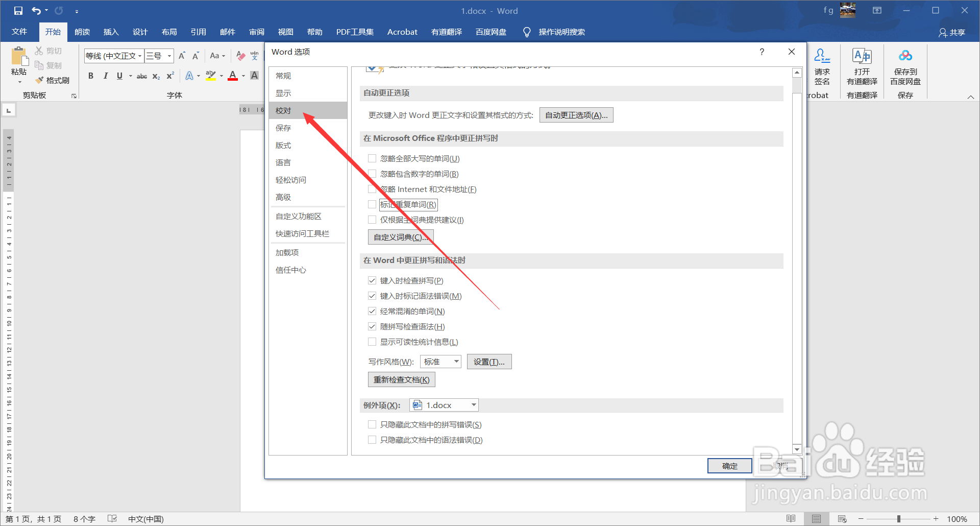Switch to Read Mode view in the status bar
Screen dimensions: 980x526
[x=791, y=519]
